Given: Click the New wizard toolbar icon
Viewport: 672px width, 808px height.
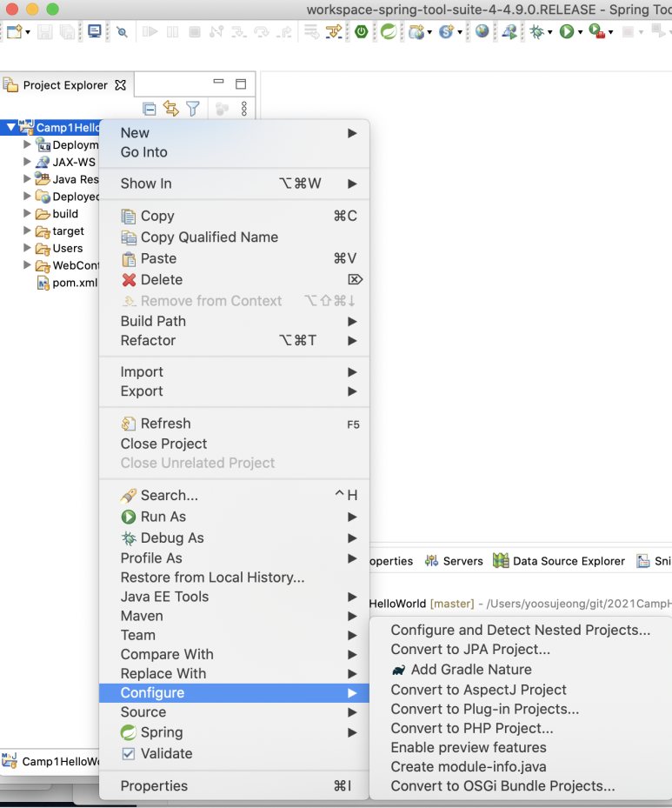Looking at the screenshot, I should pos(15,32).
